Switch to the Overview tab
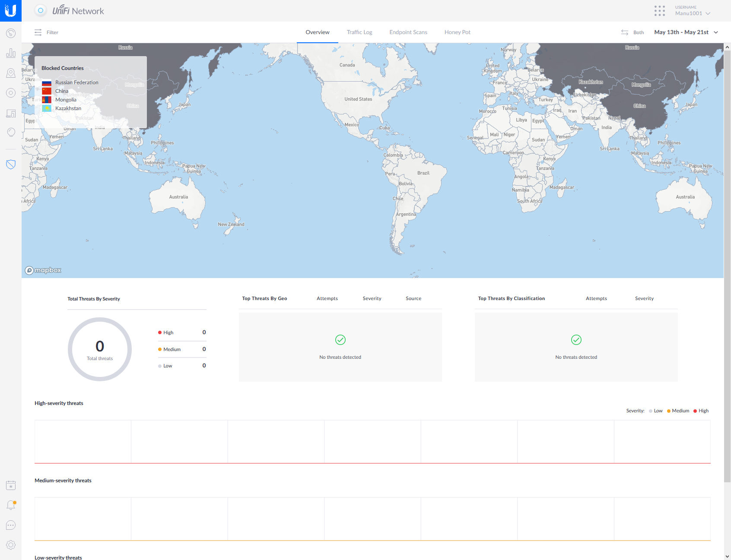This screenshot has height=560, width=731. click(318, 32)
